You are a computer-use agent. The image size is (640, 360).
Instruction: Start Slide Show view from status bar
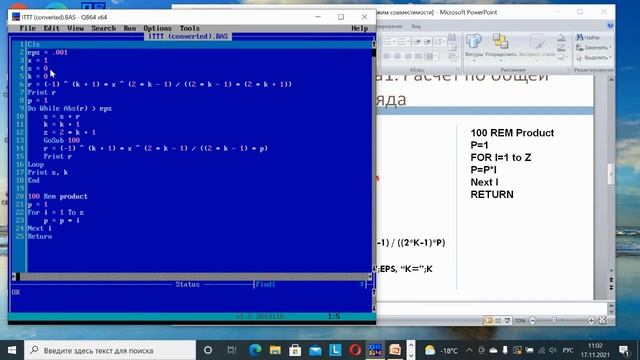tap(507, 321)
